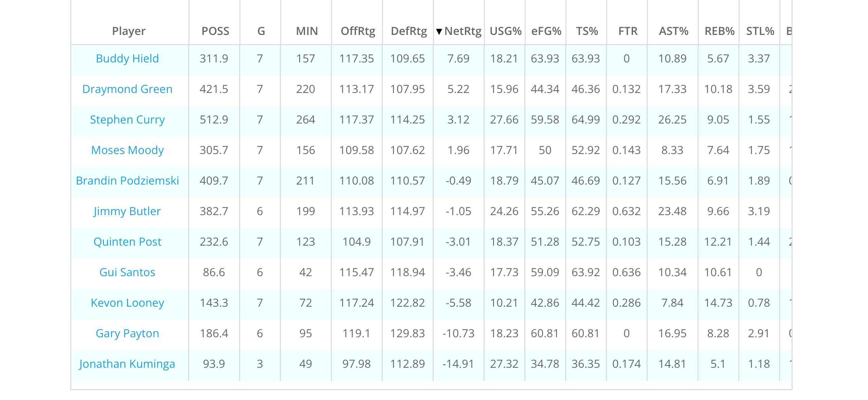Image resolution: width=868 pixels, height=400 pixels.
Task: Sort by USG% column header
Action: click(x=506, y=31)
